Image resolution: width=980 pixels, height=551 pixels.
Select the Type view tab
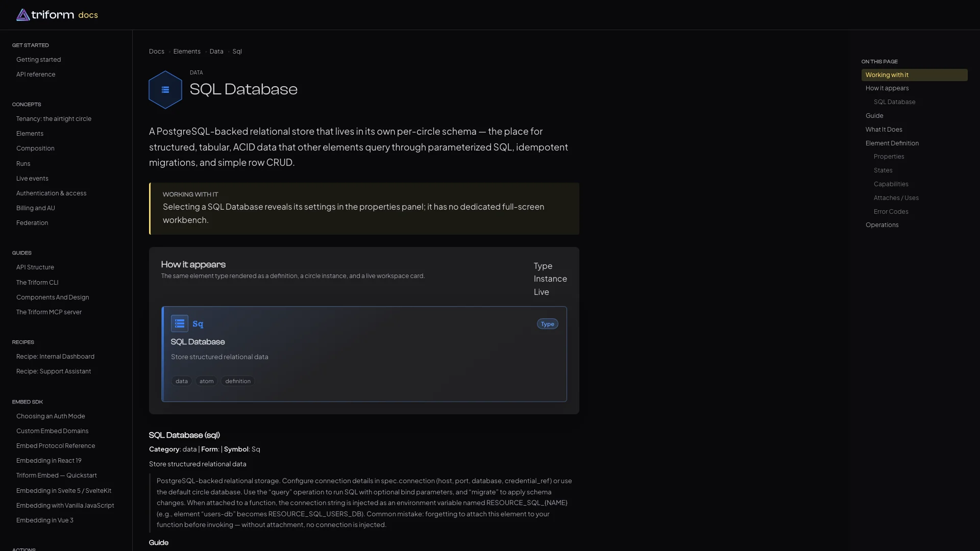(543, 266)
